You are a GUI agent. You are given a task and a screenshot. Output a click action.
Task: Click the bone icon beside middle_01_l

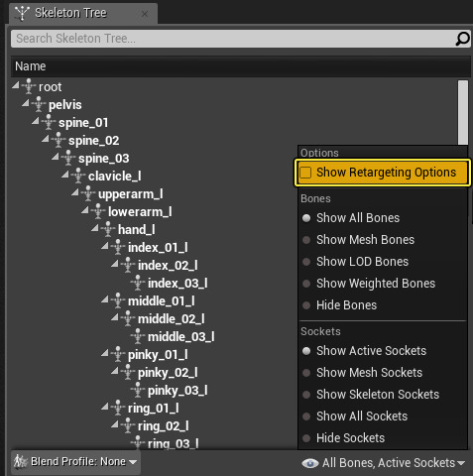(118, 300)
